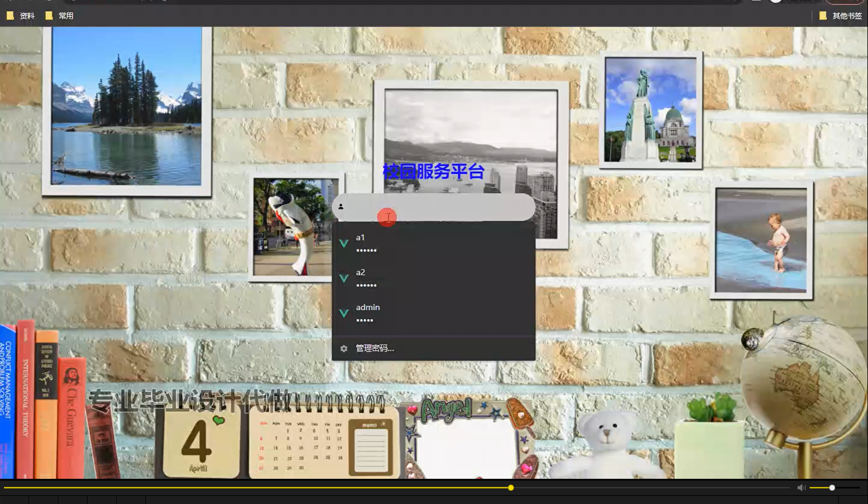Click the green V icon beside a2
Image resolution: width=868 pixels, height=504 pixels.
click(x=344, y=278)
